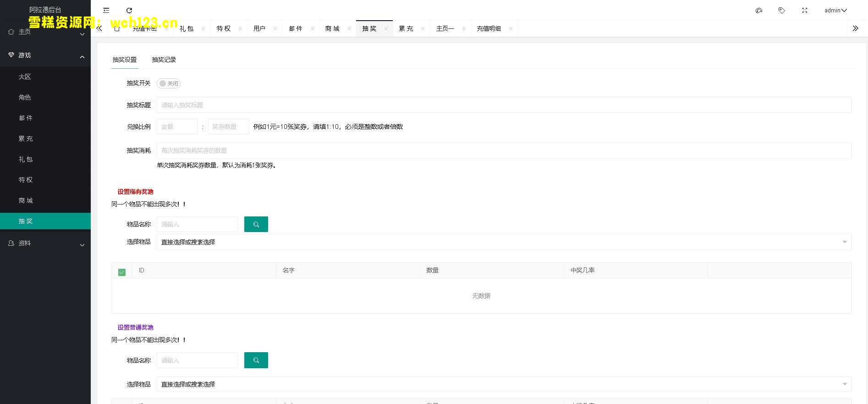The height and width of the screenshot is (404, 868).
Task: Open 角色 in the sidebar
Action: pyautogui.click(x=45, y=97)
